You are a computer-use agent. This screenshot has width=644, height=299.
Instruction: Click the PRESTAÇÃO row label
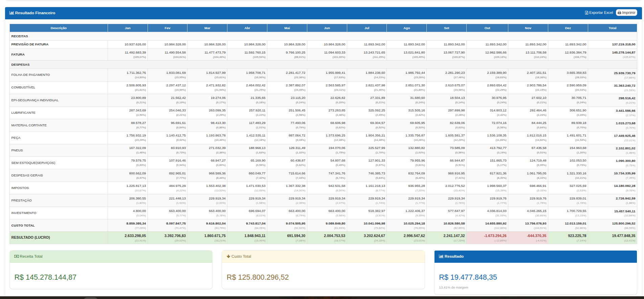click(22, 200)
